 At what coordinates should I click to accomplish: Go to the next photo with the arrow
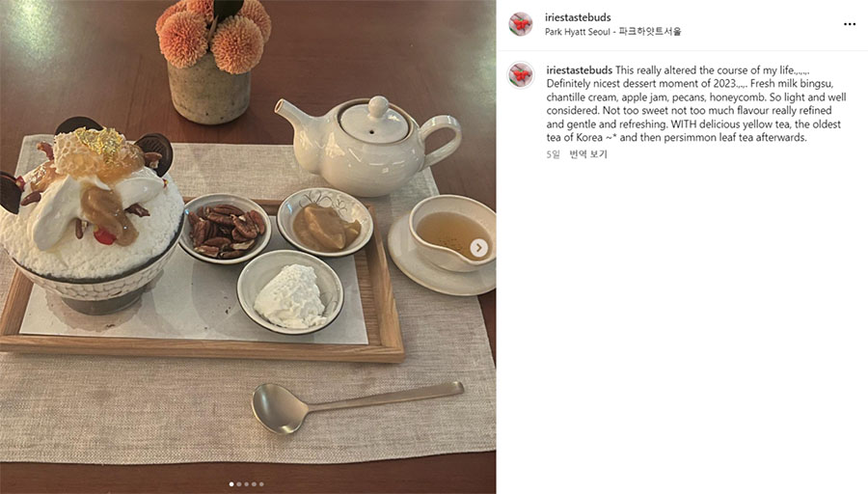click(x=478, y=248)
